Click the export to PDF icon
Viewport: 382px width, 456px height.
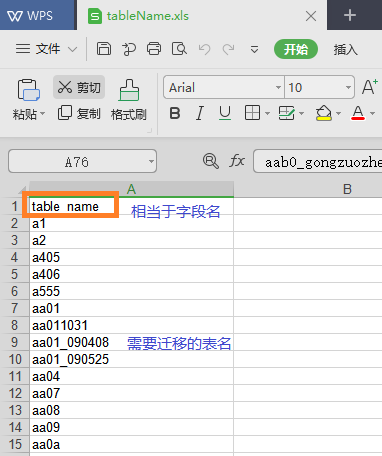[129, 49]
